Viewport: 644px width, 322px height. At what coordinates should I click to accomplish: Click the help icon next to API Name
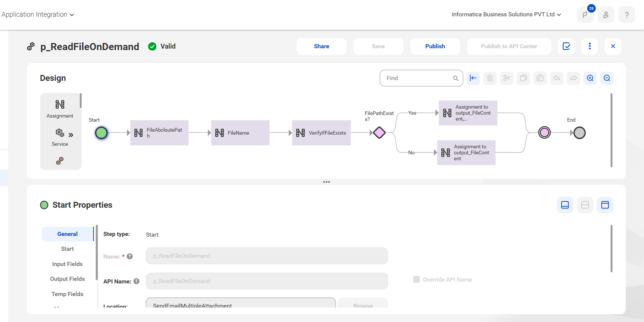point(137,281)
